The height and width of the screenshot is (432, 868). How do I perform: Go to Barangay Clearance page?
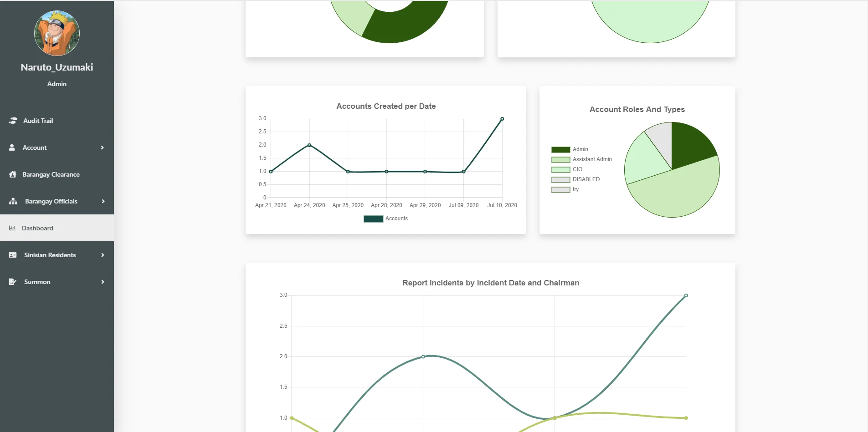[x=57, y=174]
